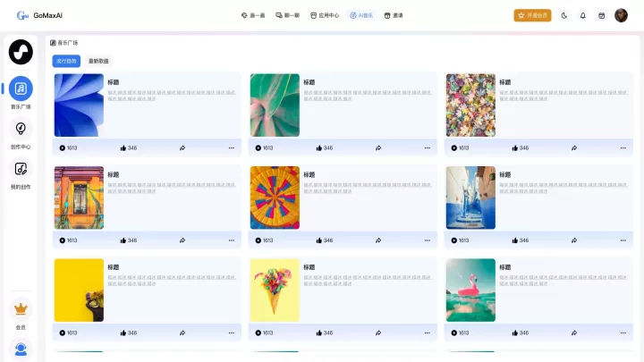Open 音乐广场 in the left sidebar

[21, 88]
